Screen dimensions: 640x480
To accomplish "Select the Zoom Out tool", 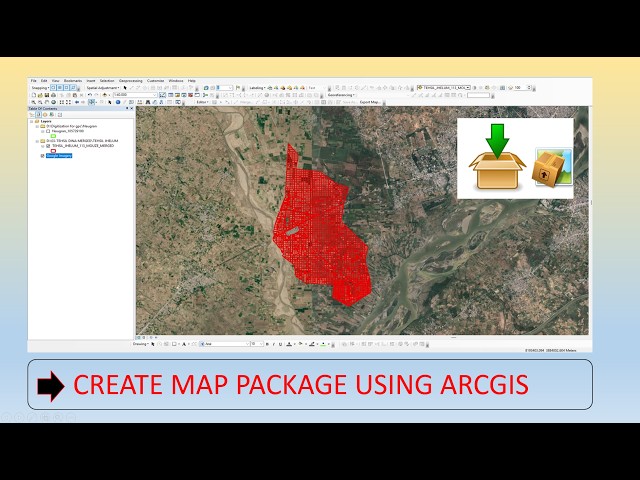I will tap(40, 102).
